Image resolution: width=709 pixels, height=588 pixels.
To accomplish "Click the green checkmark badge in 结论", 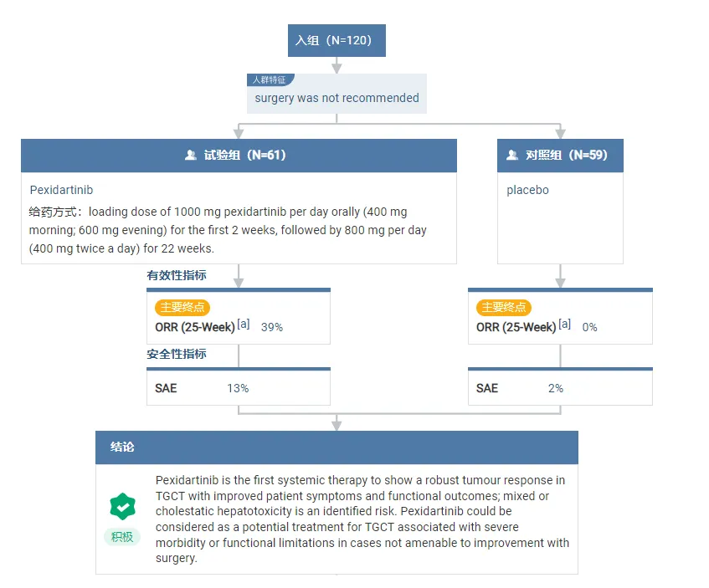I will pos(123,506).
